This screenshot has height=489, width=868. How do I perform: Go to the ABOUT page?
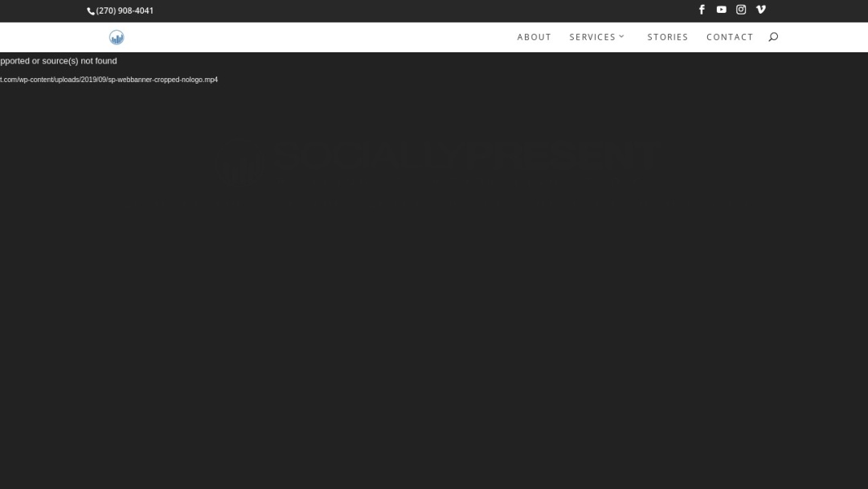534,36
